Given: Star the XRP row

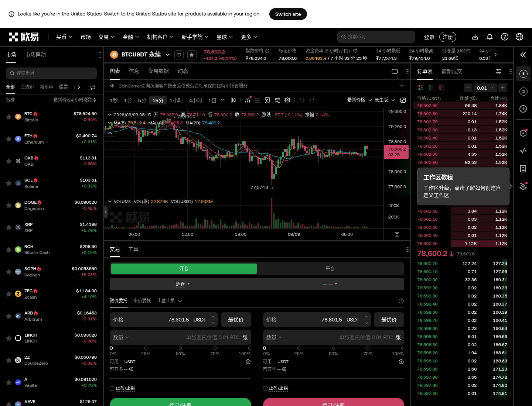Looking at the screenshot, I should [8, 227].
